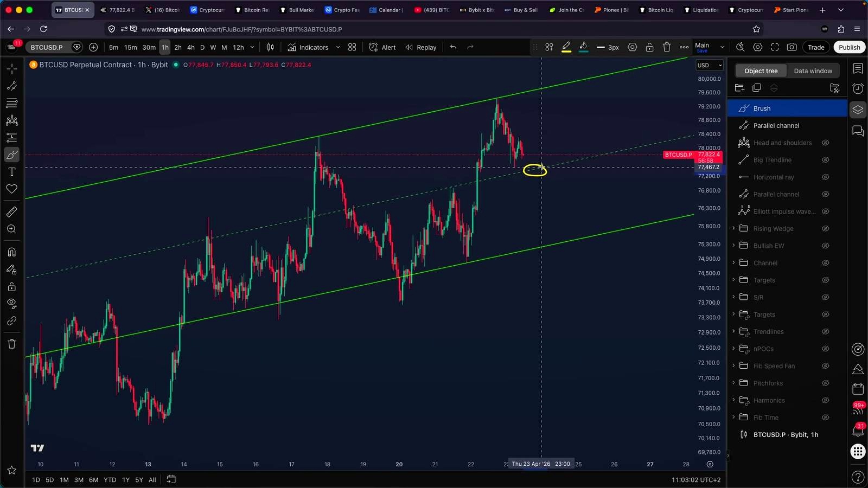Add a symbol to compare
868x488 pixels.
pos(93,47)
